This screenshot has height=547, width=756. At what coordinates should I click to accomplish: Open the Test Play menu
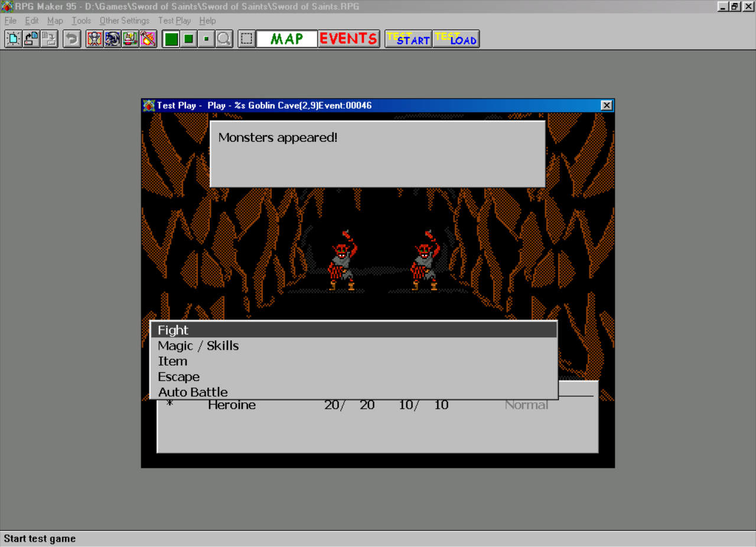tap(174, 21)
